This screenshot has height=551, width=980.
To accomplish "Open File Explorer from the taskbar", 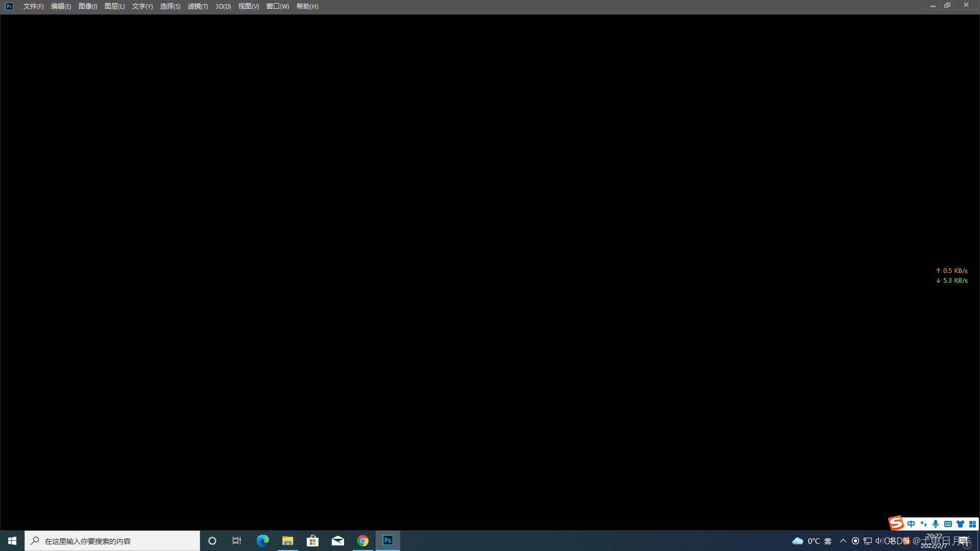I will point(287,541).
